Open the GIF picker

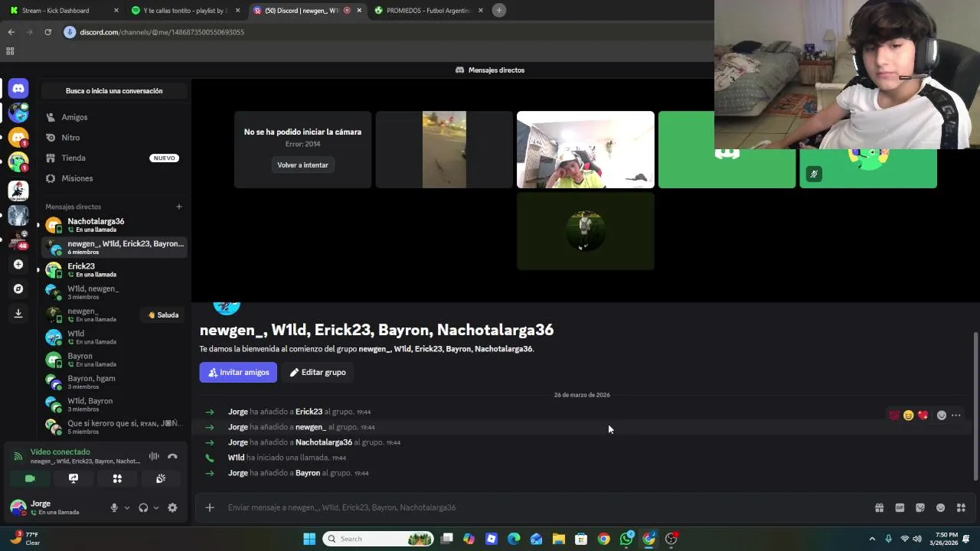coord(900,507)
